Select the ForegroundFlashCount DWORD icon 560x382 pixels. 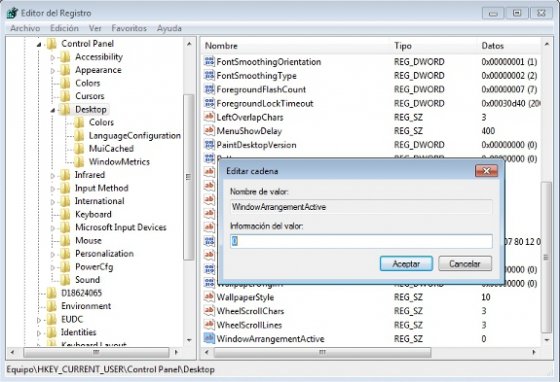209,89
